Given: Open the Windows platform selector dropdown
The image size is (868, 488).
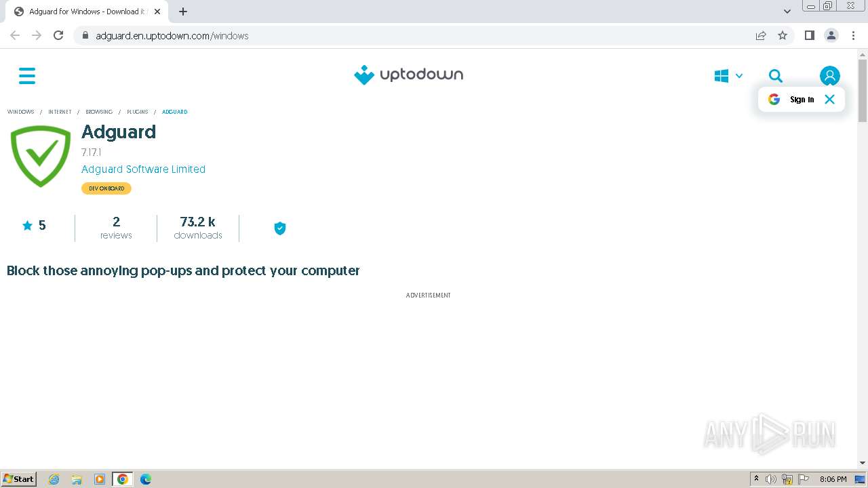Looking at the screenshot, I should click(728, 76).
